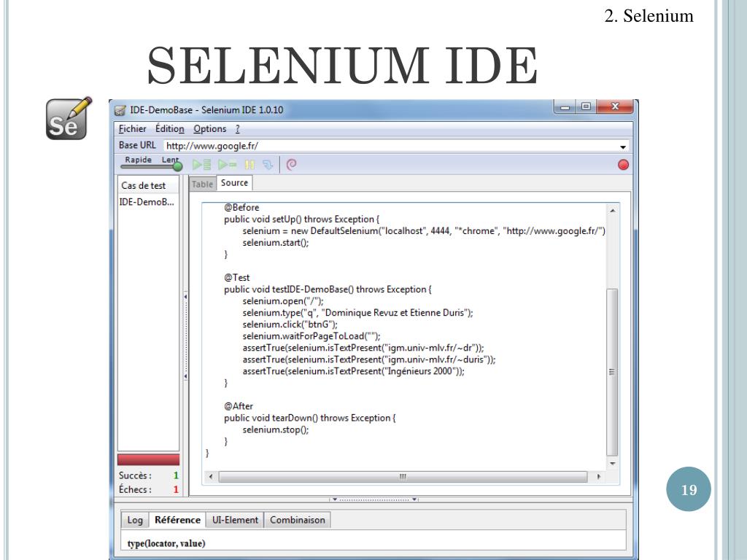Open the Options menu
Viewport: 747px width, 560px height.
coord(209,128)
